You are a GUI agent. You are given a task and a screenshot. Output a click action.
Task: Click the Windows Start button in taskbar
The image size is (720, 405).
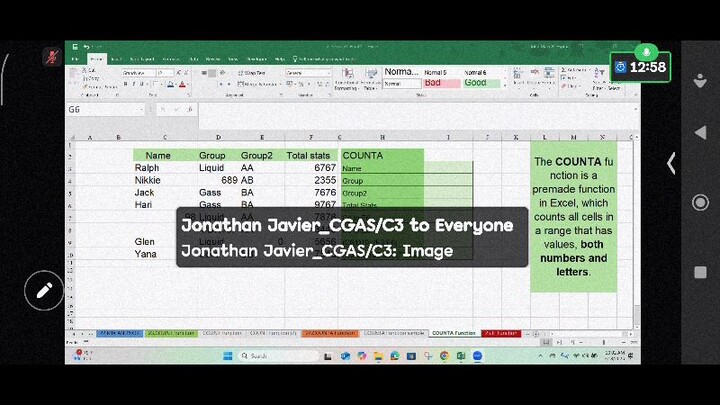coord(227,355)
